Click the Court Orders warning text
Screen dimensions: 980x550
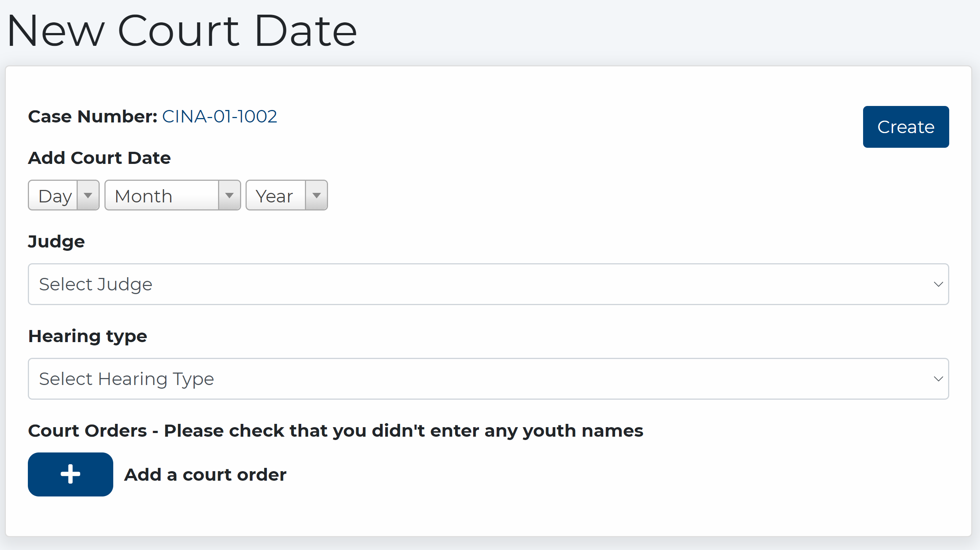335,430
